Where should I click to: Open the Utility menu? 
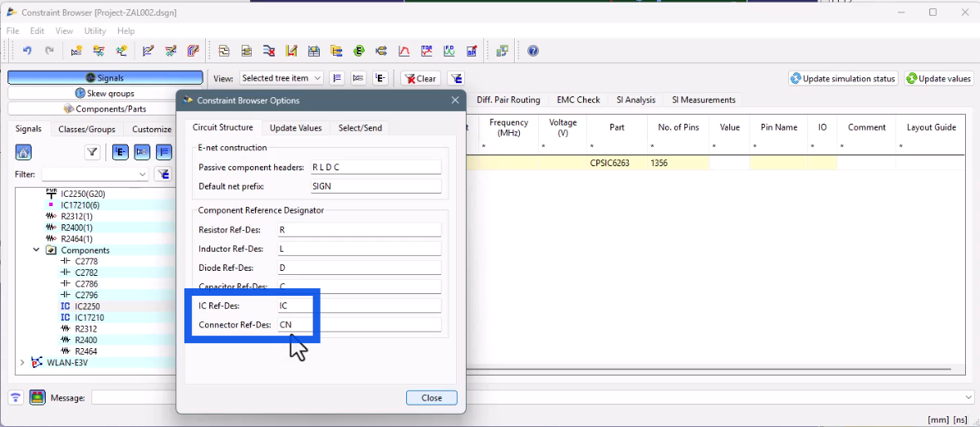click(x=95, y=31)
